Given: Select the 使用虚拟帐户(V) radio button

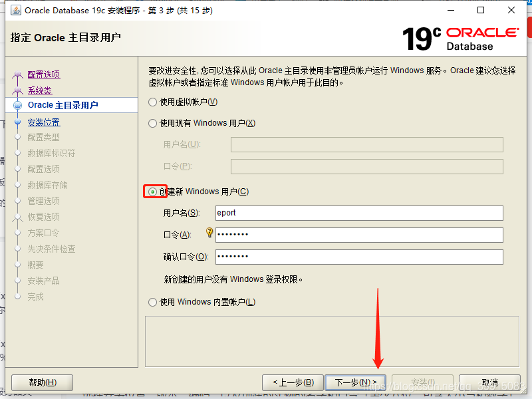Looking at the screenshot, I should (x=153, y=102).
